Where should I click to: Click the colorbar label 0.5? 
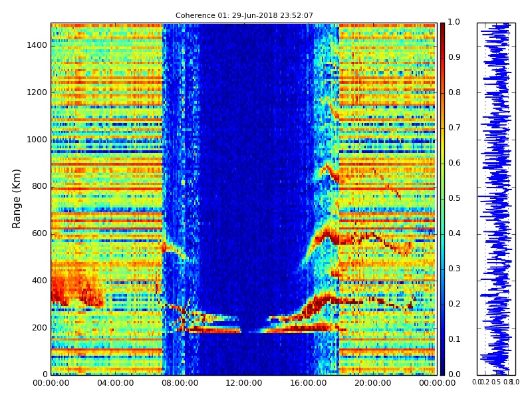pyautogui.click(x=454, y=198)
